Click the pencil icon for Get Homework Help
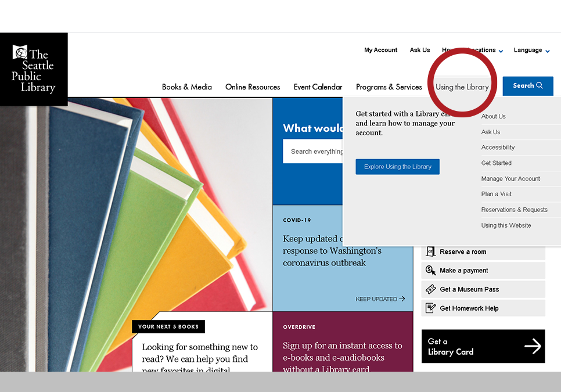The height and width of the screenshot is (392, 561). tap(430, 308)
